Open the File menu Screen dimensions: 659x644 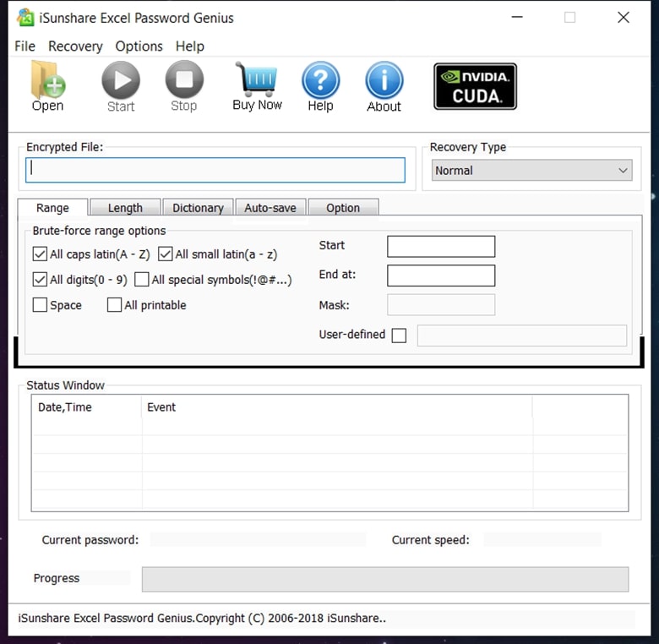25,46
